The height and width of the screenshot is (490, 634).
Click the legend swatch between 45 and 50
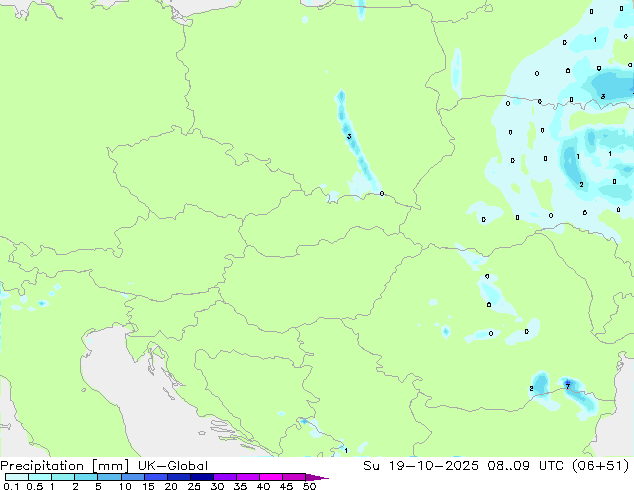click(x=294, y=477)
